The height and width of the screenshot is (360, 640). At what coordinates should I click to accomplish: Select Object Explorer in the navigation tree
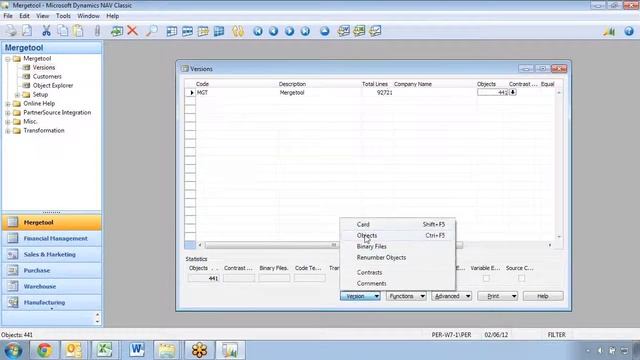pyautogui.click(x=53, y=85)
